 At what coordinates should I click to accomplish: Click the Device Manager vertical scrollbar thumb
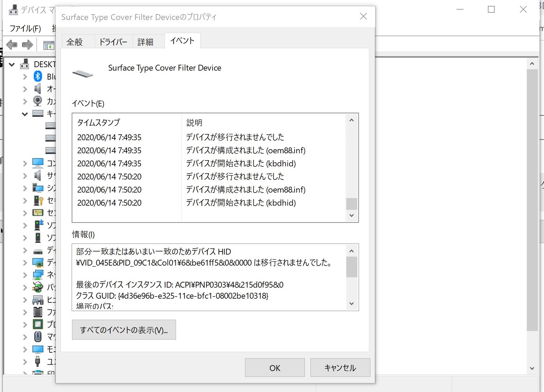pos(532,200)
